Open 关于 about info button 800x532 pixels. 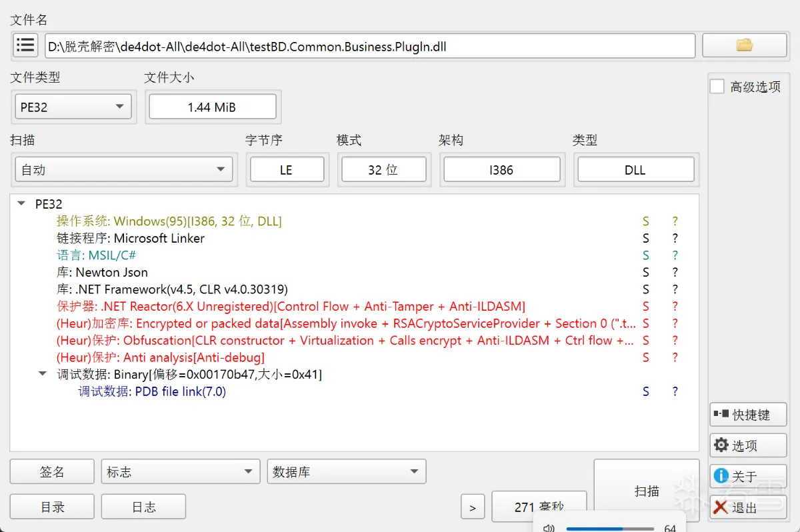click(748, 476)
